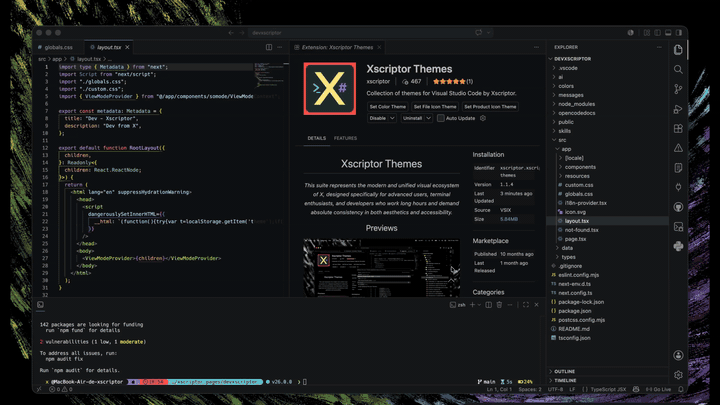Toggle primary side bar layout button
The width and height of the screenshot is (720, 405).
(x=658, y=33)
